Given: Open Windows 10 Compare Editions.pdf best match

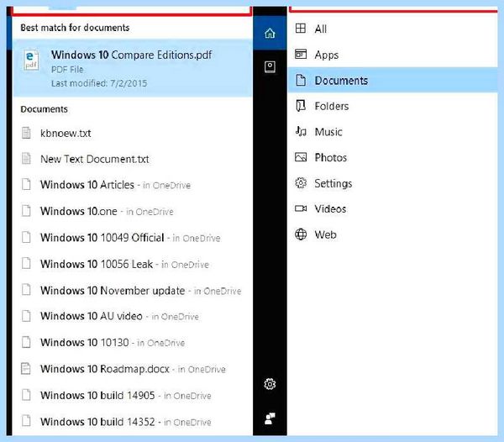Looking at the screenshot, I should click(133, 68).
